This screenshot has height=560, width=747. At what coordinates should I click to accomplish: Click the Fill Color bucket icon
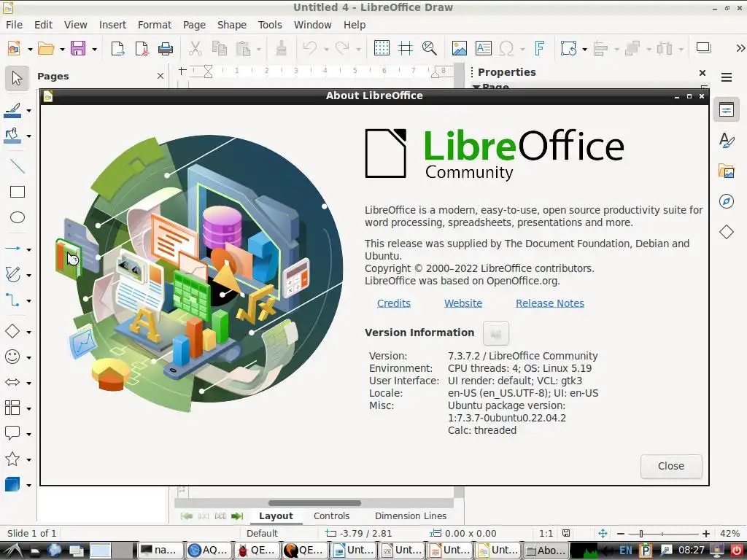pos(12,136)
